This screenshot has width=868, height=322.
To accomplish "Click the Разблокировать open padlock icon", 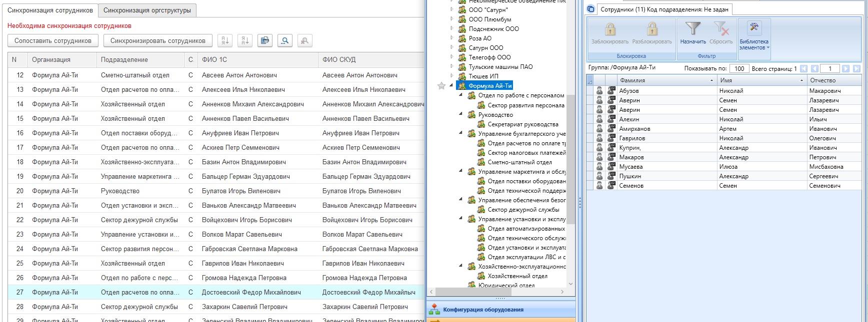I will (651, 30).
